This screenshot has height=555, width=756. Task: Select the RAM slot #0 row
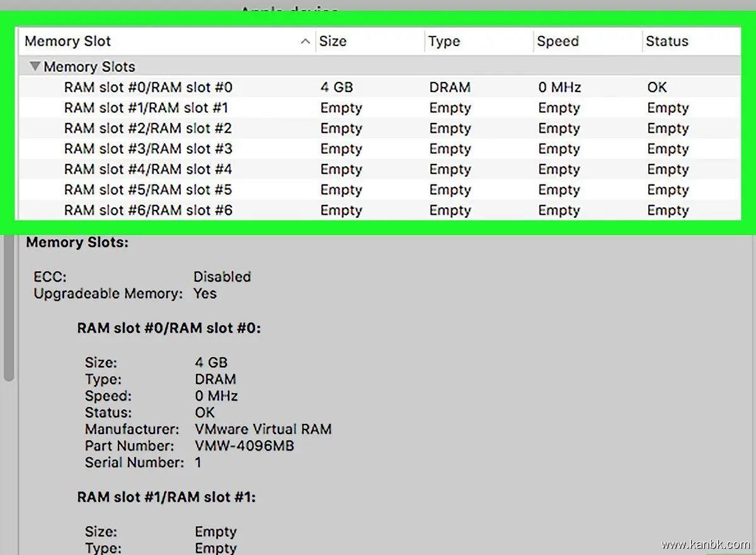[149, 88]
